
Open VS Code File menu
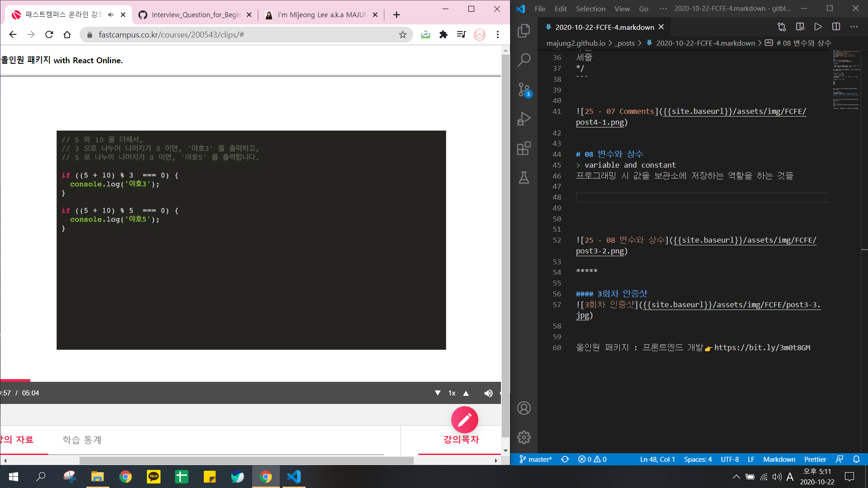coord(540,9)
